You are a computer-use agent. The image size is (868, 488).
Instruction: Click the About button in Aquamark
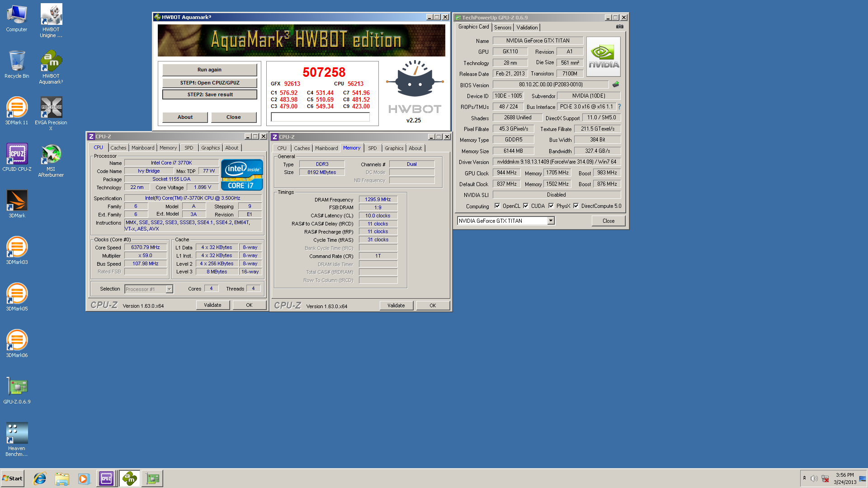(185, 117)
